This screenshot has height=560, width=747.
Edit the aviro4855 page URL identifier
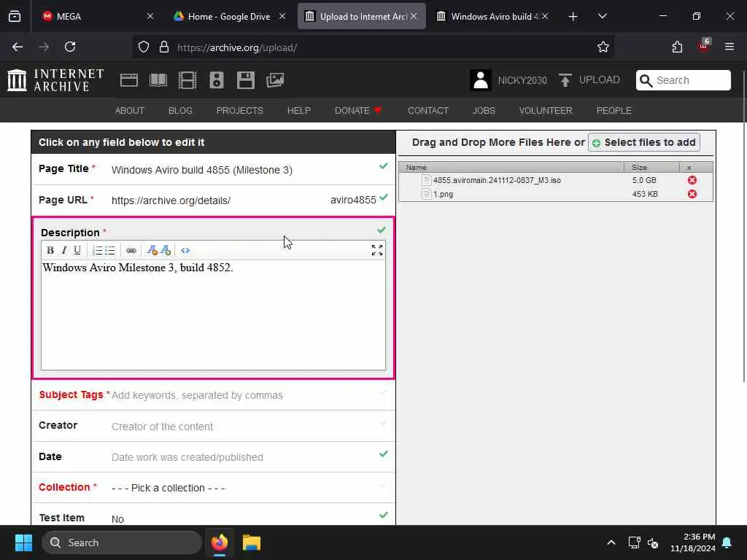click(x=353, y=200)
